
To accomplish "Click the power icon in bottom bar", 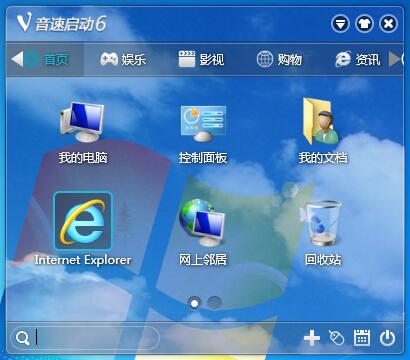I will click(387, 338).
